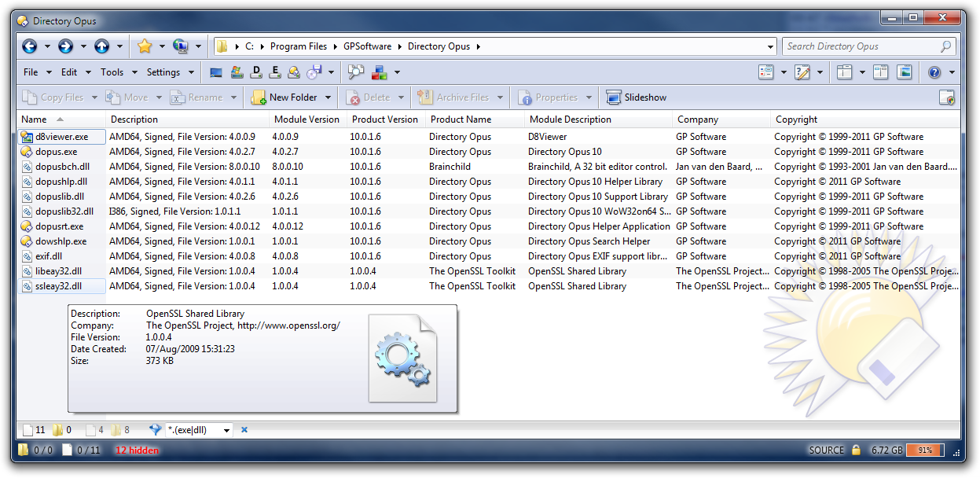The width and height of the screenshot is (980, 478).
Task: Click the filter funnel icon
Action: [x=154, y=430]
